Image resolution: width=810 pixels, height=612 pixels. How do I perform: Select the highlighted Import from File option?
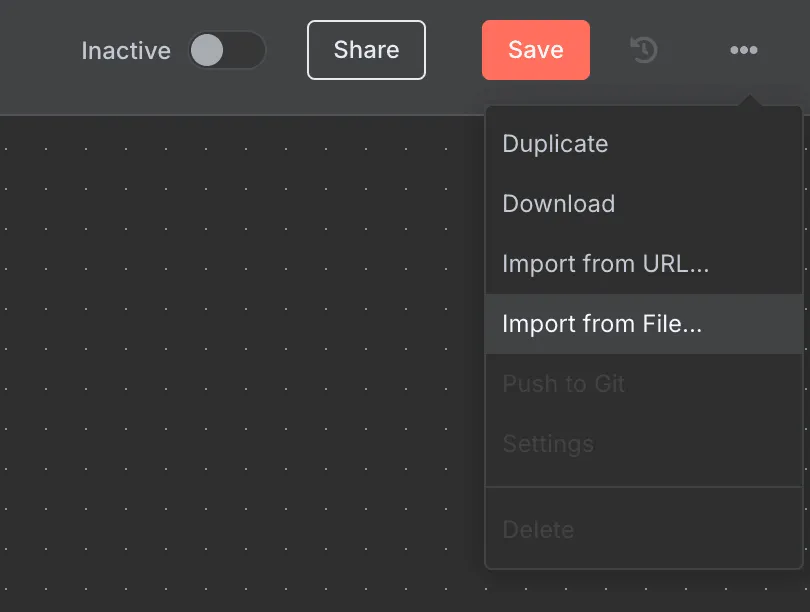[x=601, y=324]
